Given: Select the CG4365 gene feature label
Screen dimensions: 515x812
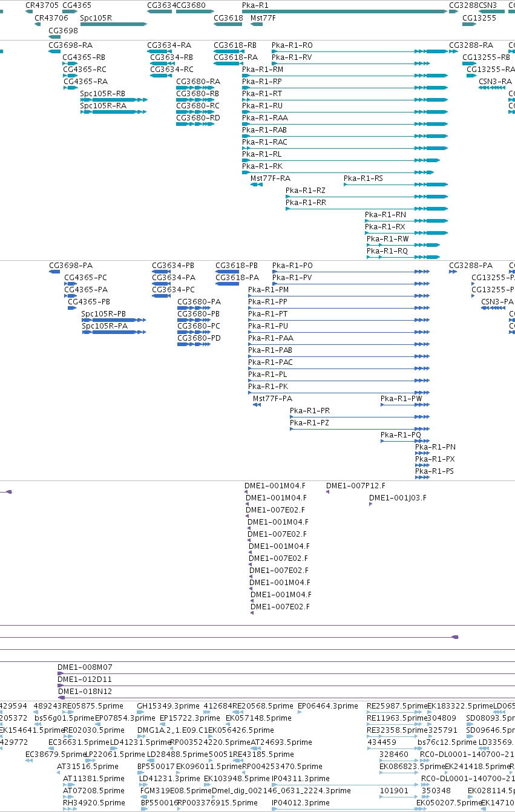Looking at the screenshot, I should (x=77, y=5).
